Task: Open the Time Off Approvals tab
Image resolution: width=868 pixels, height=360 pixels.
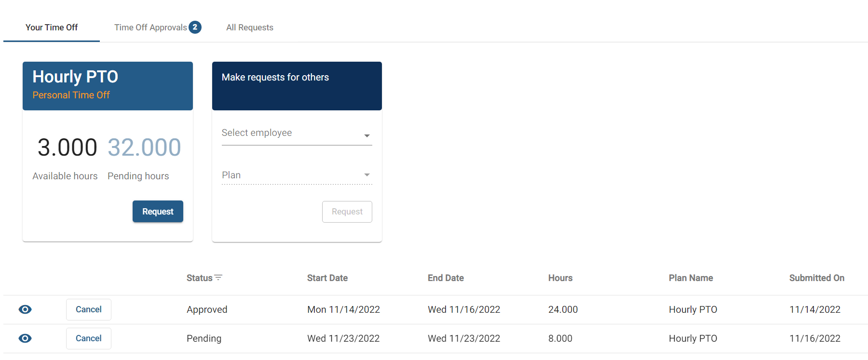Action: coord(150,27)
